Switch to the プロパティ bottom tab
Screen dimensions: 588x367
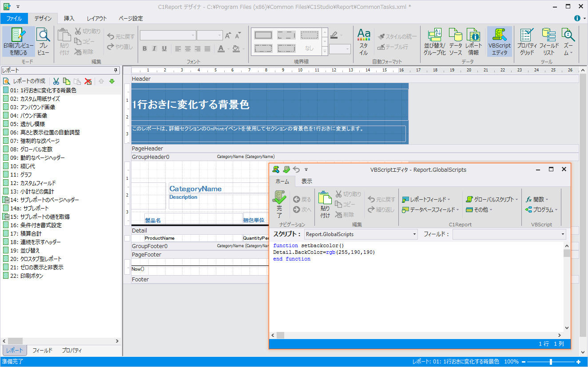72,351
